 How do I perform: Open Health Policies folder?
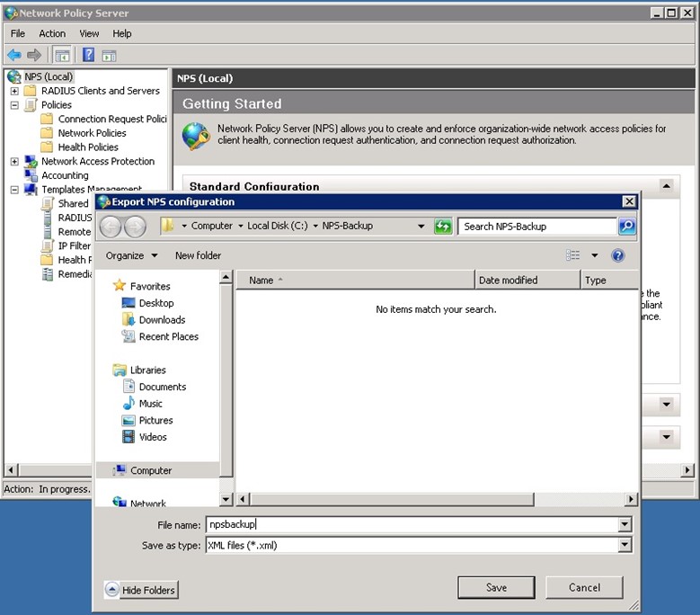tap(88, 147)
